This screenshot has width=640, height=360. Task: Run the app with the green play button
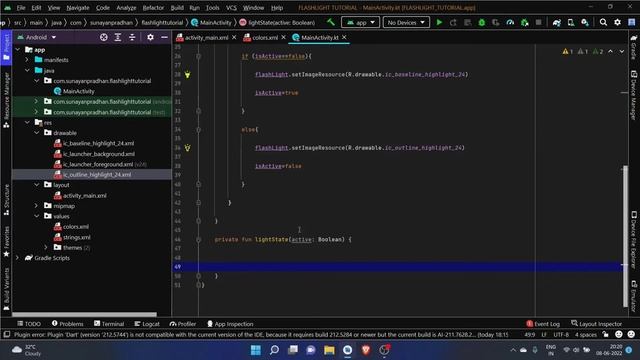click(x=439, y=22)
